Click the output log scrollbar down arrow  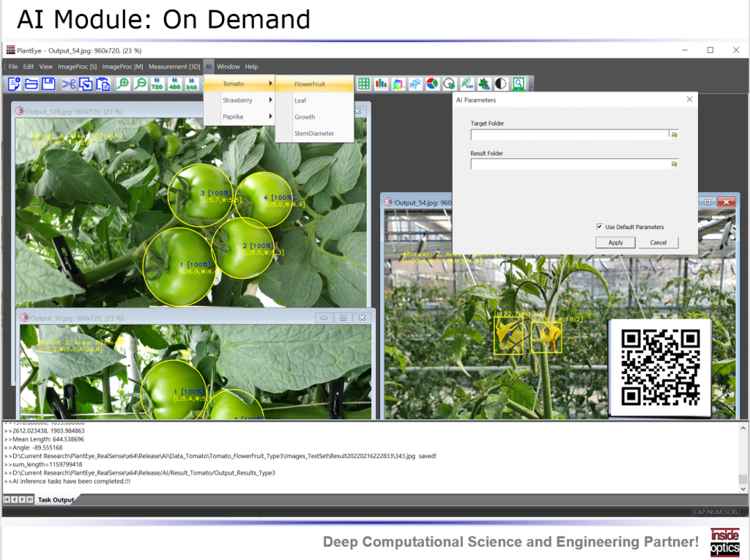743,489
